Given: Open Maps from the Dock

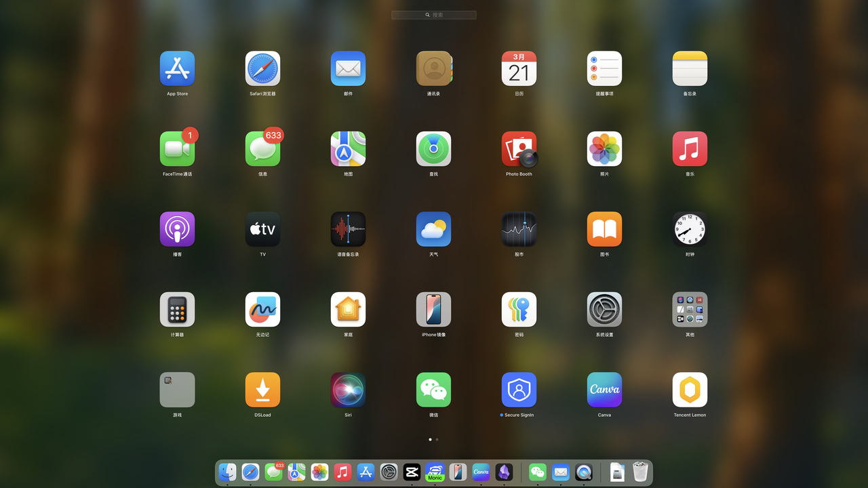Looking at the screenshot, I should pos(296,472).
